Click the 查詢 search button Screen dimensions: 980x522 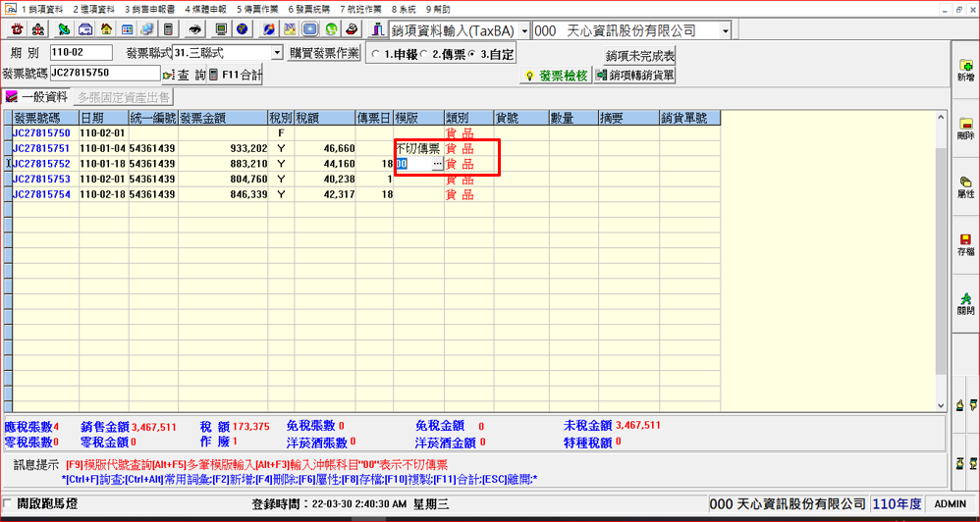point(183,75)
